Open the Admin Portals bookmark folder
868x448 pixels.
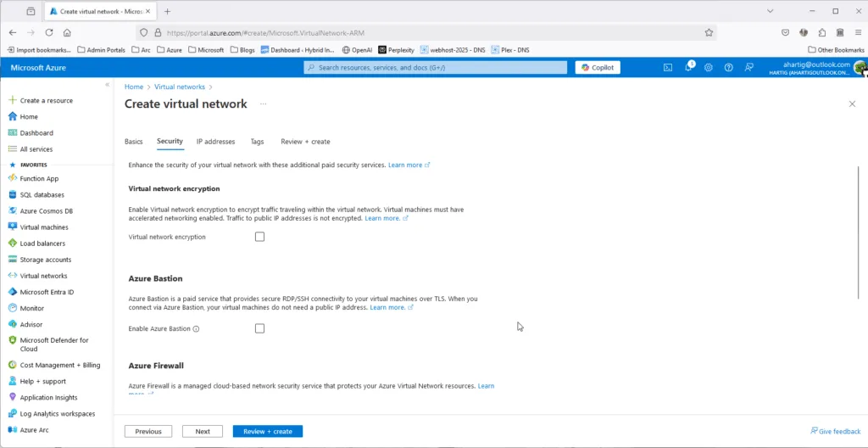(102, 50)
